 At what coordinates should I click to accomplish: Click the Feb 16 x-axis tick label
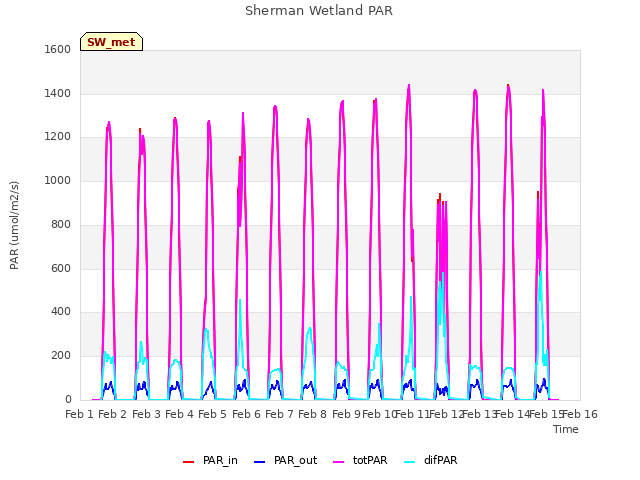(x=580, y=414)
